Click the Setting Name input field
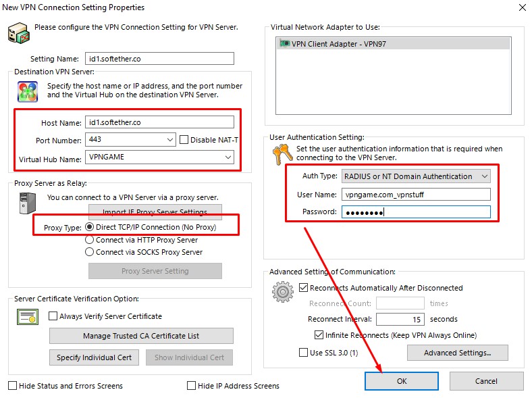The height and width of the screenshot is (398, 532). click(x=159, y=58)
